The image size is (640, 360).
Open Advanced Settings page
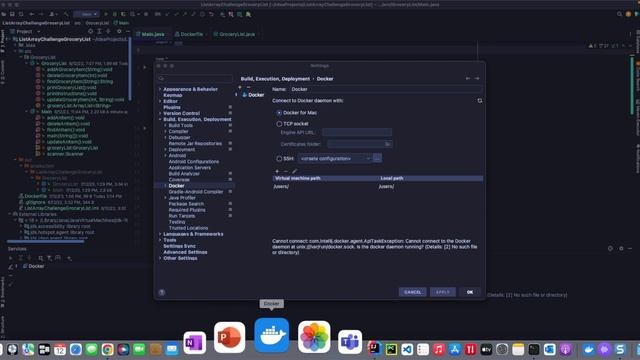(185, 252)
